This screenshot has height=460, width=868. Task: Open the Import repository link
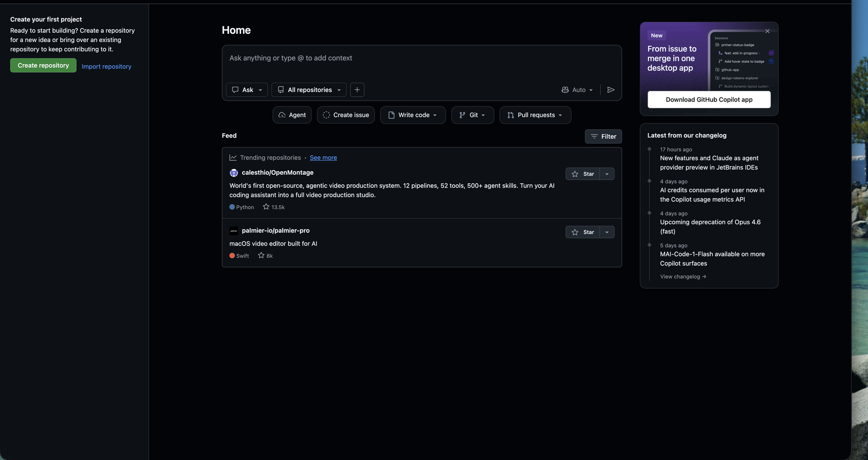tap(107, 67)
